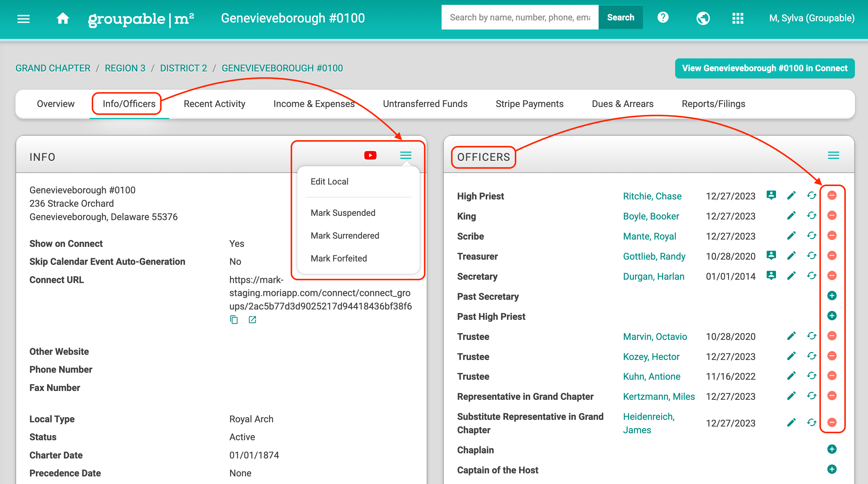Open the Income & Expenses tab

coord(314,104)
